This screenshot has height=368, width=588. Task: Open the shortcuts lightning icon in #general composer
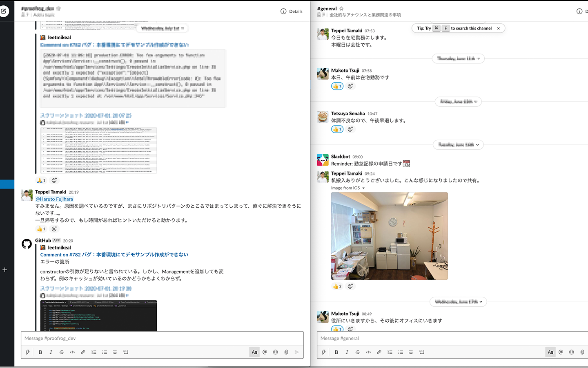tap(324, 352)
